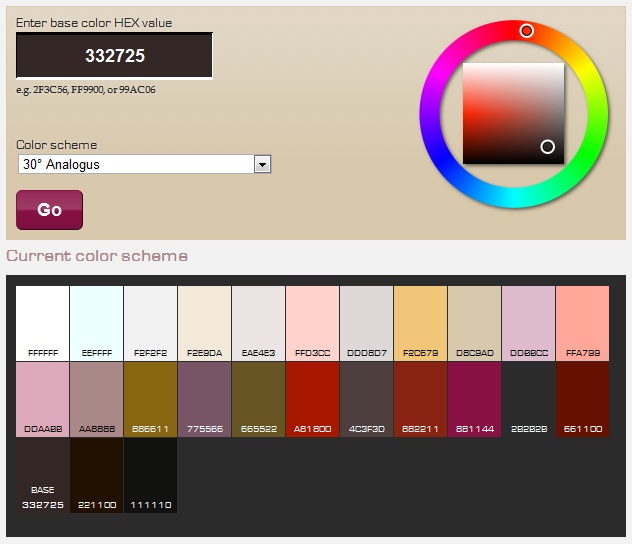Click the hue marker on the color wheel ring
The width and height of the screenshot is (632, 544).
(526, 30)
